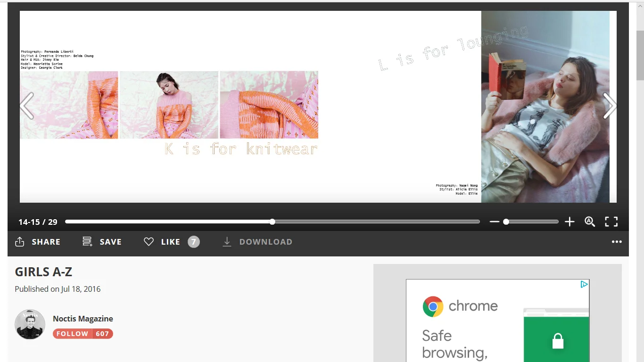Click the '14-15 / 29' page counter
Screen dimensions: 644x362
38,222
